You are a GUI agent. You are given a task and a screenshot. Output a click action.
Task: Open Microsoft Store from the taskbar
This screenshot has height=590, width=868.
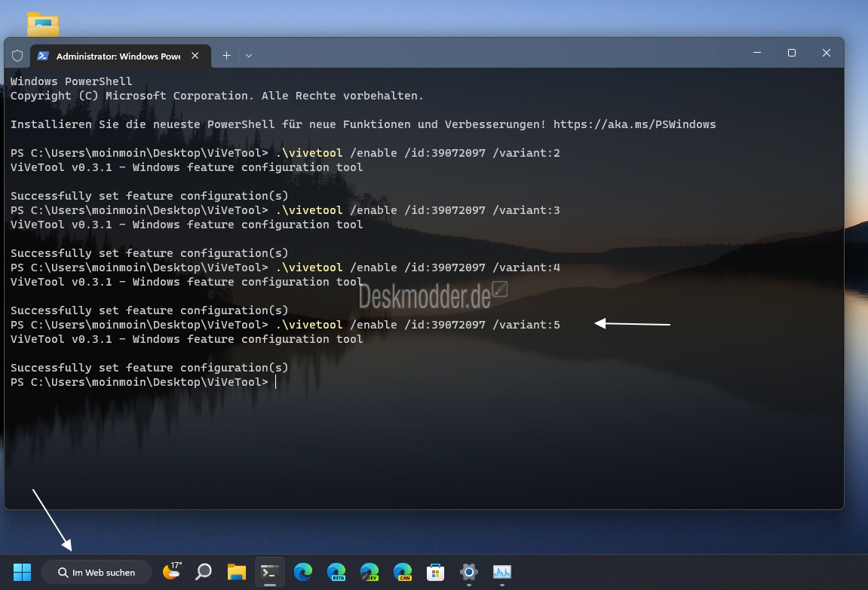point(436,572)
